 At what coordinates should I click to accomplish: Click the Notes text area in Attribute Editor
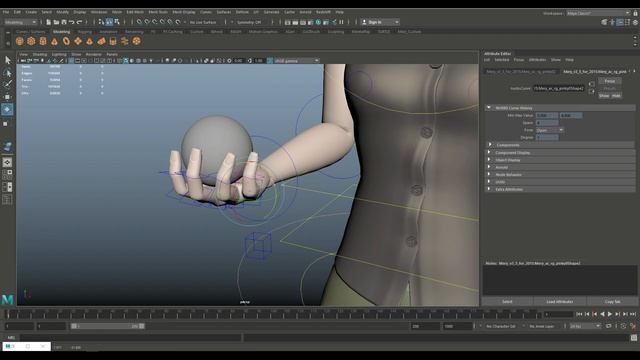(560, 280)
